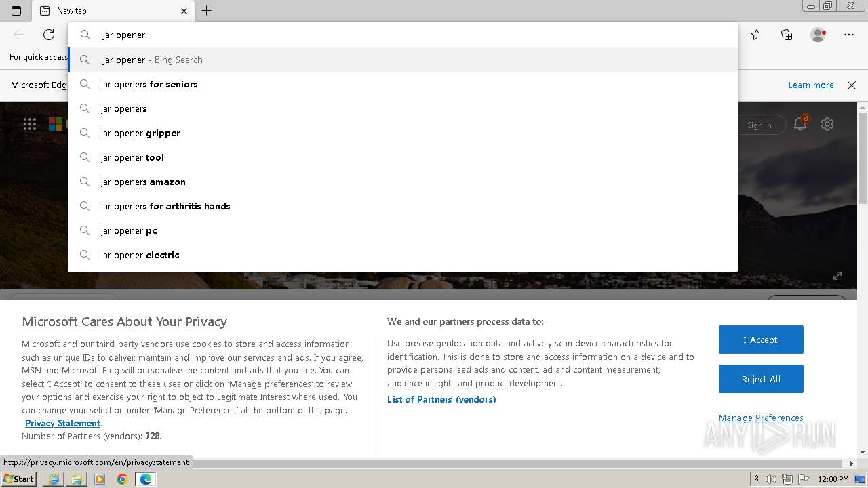
Task: Click the Sign in button
Action: tap(759, 125)
